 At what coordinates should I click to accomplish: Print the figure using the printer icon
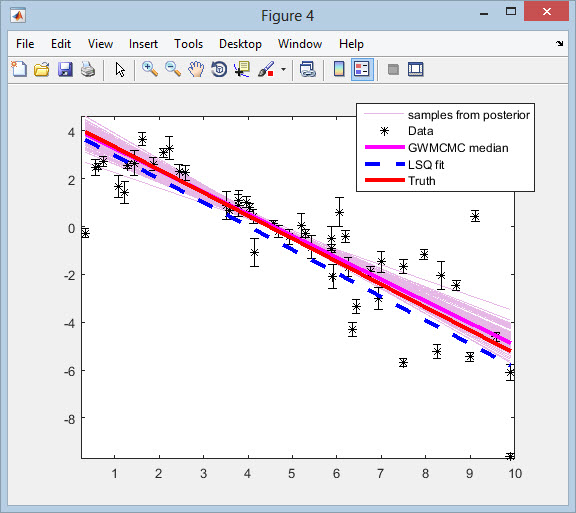tap(88, 69)
